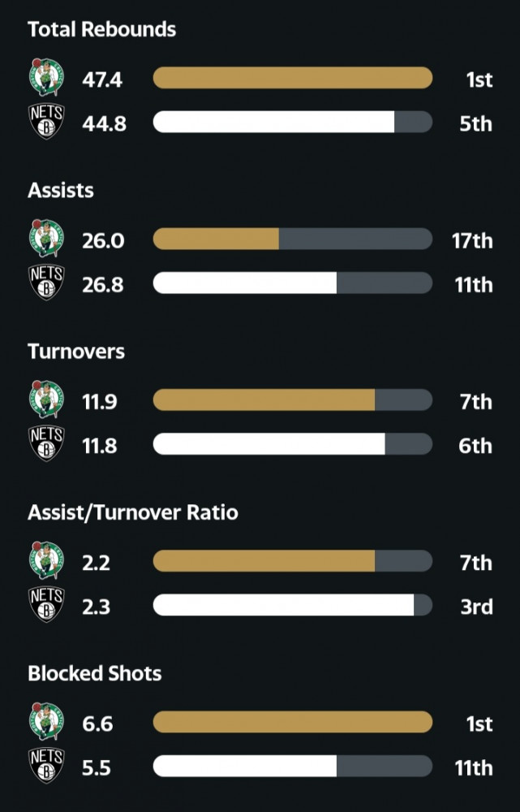Click the 44.8 Nets rebounds value
Viewport: 520px width, 812px height.
(x=104, y=123)
